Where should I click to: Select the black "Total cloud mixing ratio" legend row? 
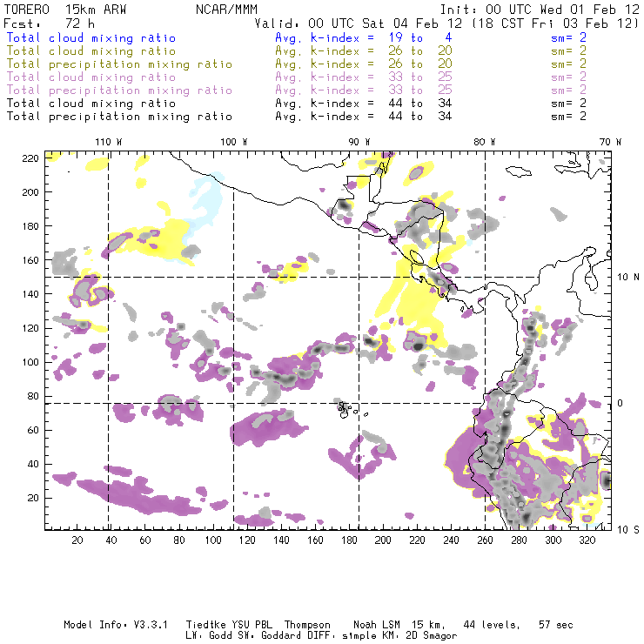pos(91,104)
